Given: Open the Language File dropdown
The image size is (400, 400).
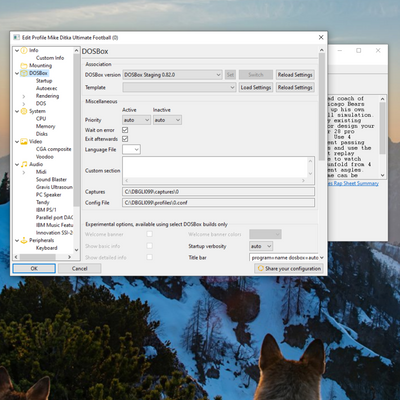Looking at the screenshot, I should (x=131, y=149).
